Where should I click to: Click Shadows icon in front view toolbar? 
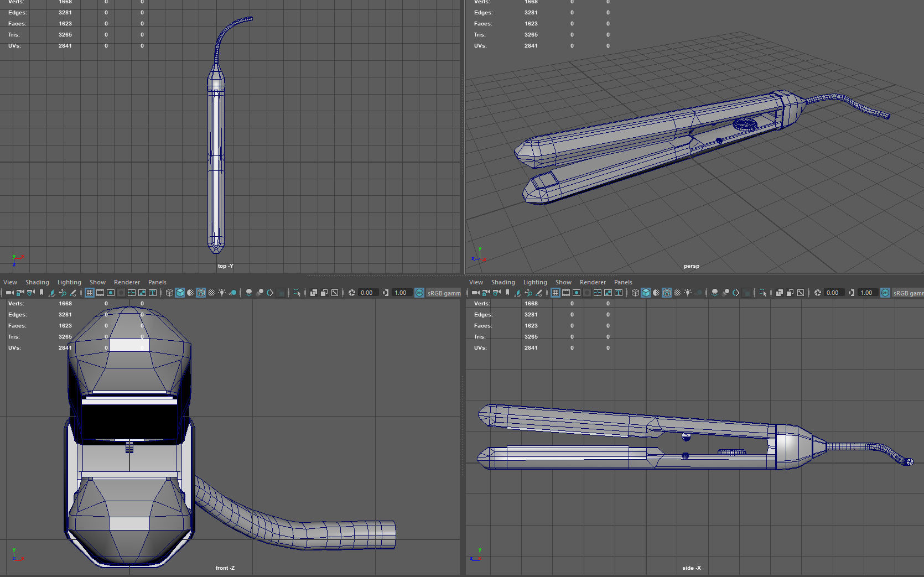[x=233, y=293]
